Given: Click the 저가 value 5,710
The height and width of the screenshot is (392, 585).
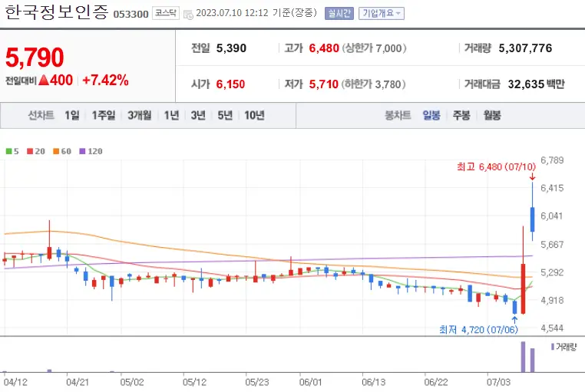Looking at the screenshot, I should pos(323,84).
